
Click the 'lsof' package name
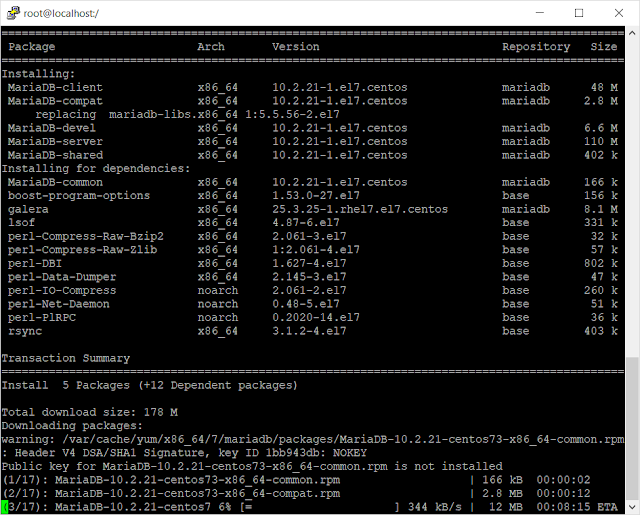(21, 222)
